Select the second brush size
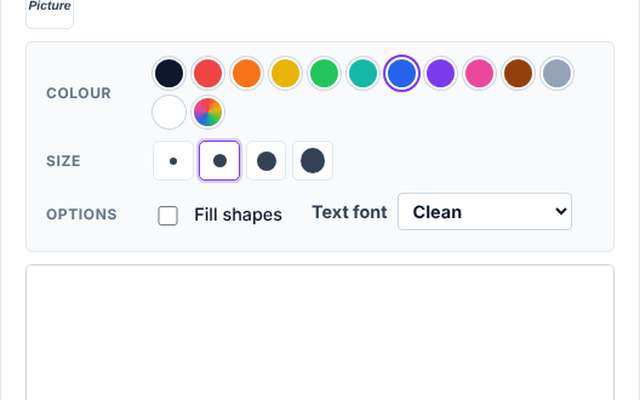The width and height of the screenshot is (640, 400). (x=219, y=161)
